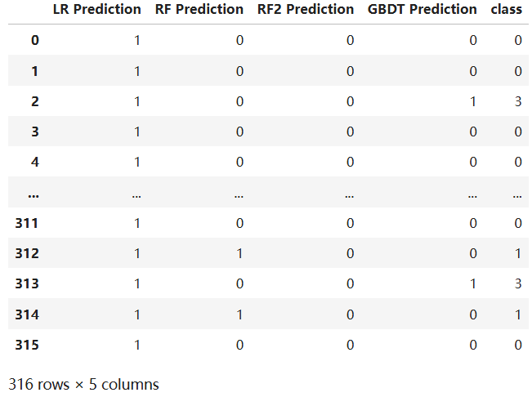Click the LR Prediction column header
Image resolution: width=532 pixels, height=397 pixels.
click(96, 10)
